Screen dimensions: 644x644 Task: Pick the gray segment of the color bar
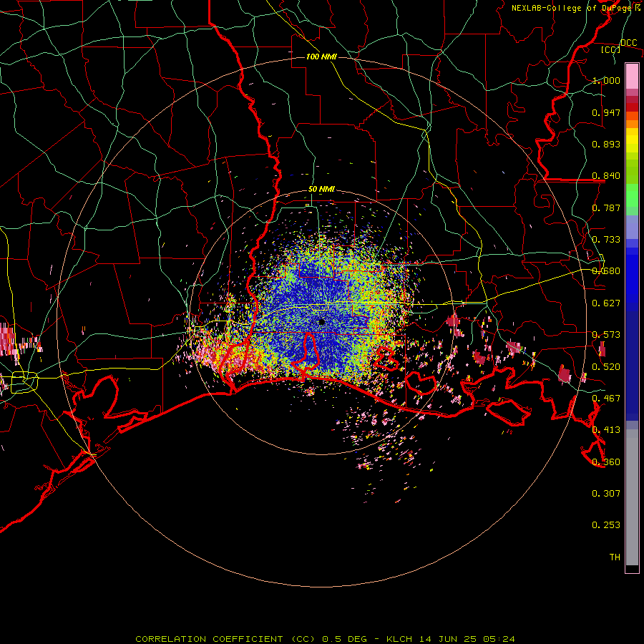tap(632, 497)
